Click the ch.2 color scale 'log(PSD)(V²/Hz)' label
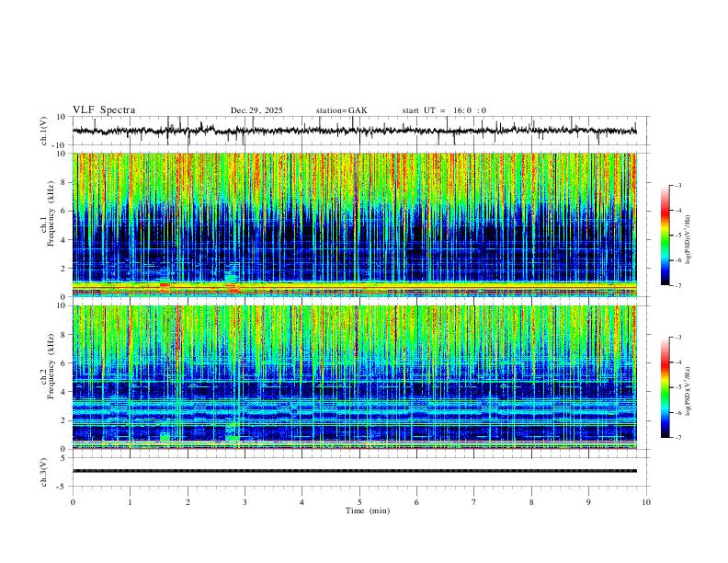Screen dimensions: 728x563 click(688, 391)
